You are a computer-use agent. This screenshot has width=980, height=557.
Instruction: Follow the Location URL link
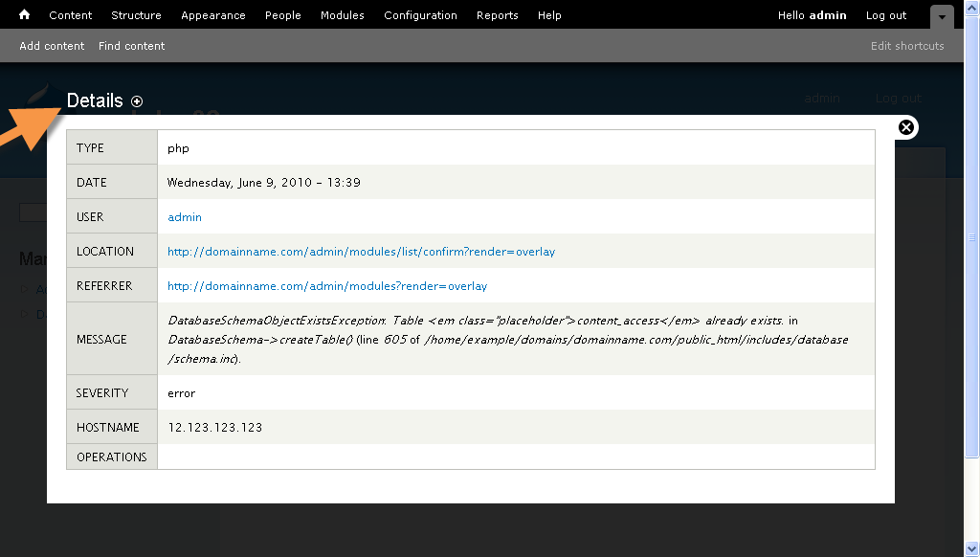pyautogui.click(x=361, y=252)
